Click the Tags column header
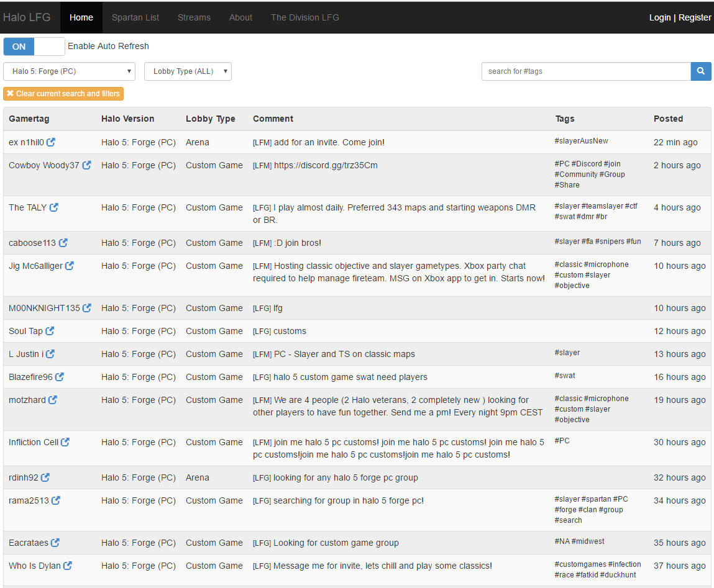 (x=565, y=119)
